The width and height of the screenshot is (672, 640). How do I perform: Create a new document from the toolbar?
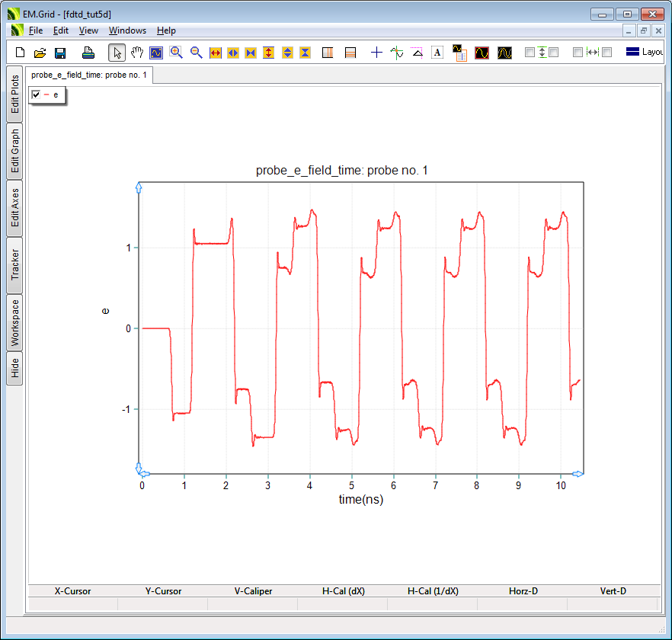(x=21, y=53)
